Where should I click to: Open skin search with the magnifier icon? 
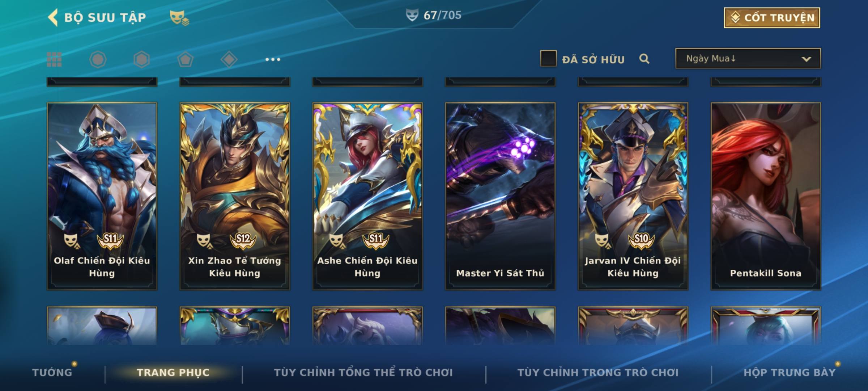(x=644, y=59)
